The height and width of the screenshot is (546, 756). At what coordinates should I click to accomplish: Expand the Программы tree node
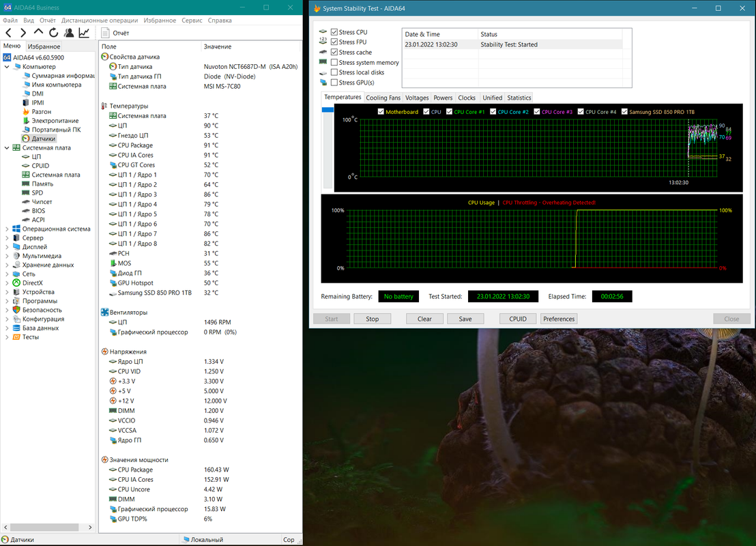coord(7,301)
